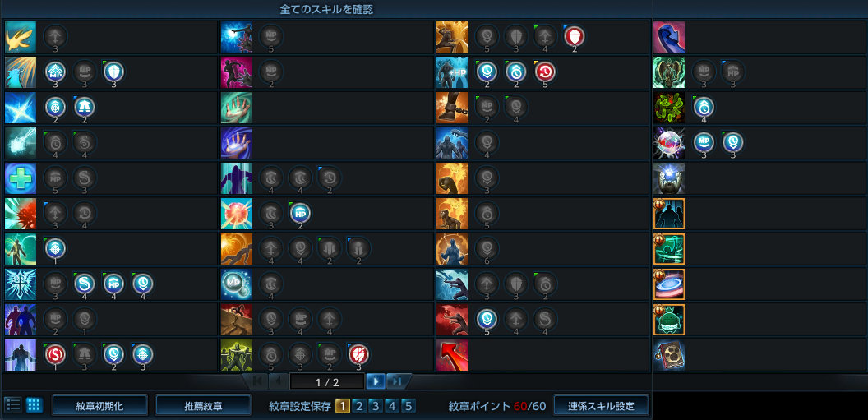The width and height of the screenshot is (868, 420).
Task: Click the red diagonal arrow skill icon
Action: click(x=452, y=355)
